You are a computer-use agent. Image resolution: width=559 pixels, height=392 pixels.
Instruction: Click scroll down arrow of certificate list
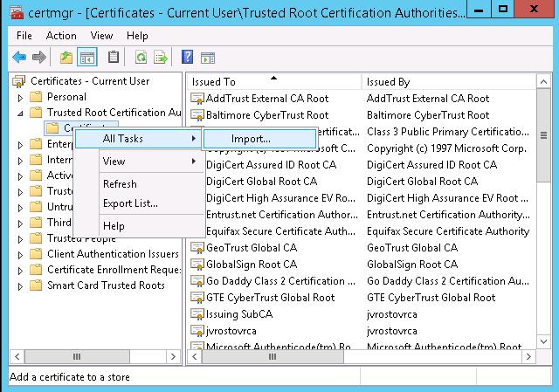click(543, 341)
